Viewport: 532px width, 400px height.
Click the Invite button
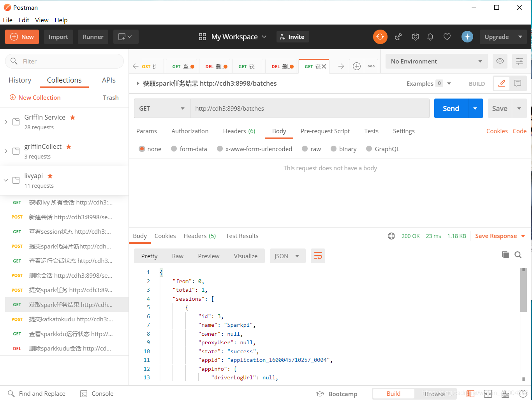292,37
